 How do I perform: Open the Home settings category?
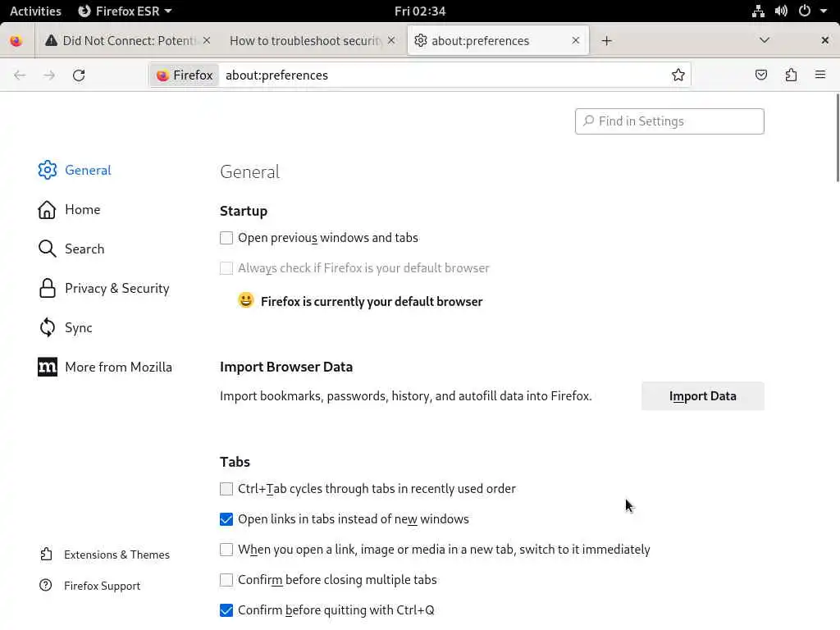pos(82,209)
